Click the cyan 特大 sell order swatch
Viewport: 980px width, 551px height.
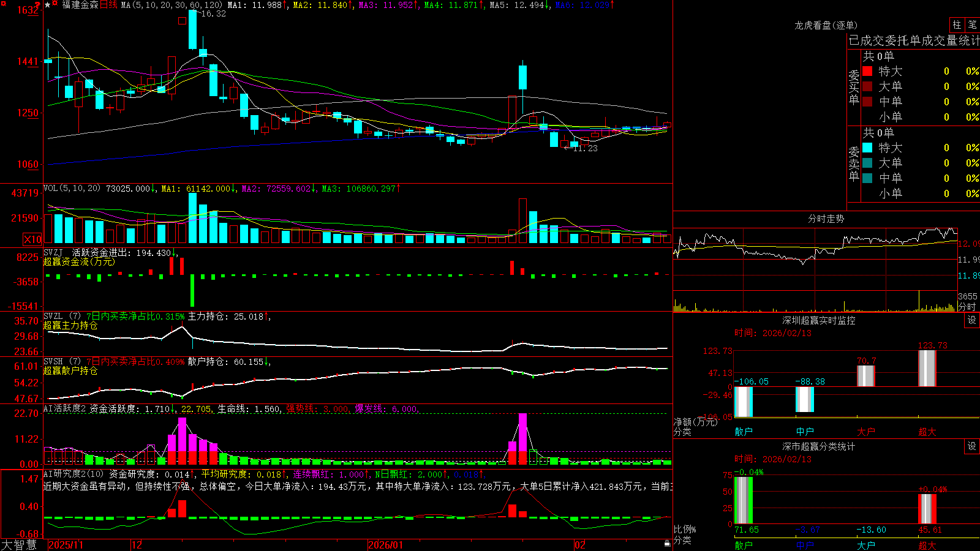(x=867, y=148)
